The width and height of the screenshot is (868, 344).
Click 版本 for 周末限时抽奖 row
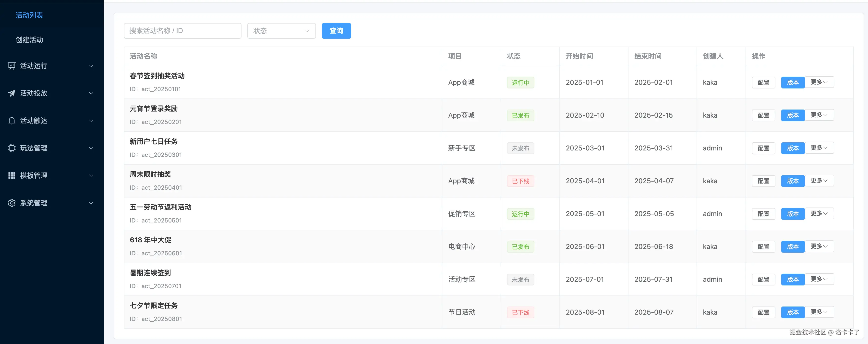[x=793, y=181]
